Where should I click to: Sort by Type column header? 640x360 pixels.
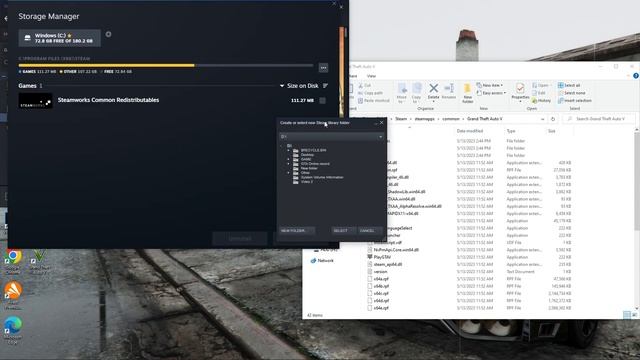click(511, 131)
